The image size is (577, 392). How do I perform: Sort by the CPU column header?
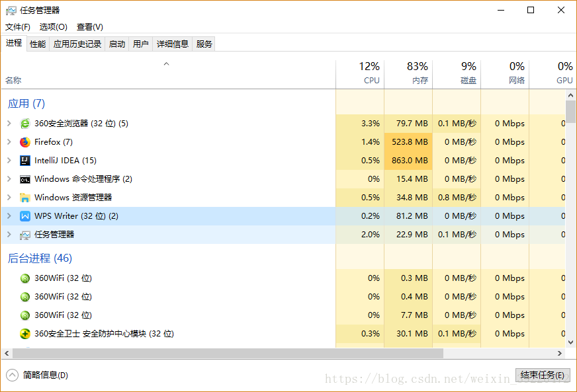point(360,74)
